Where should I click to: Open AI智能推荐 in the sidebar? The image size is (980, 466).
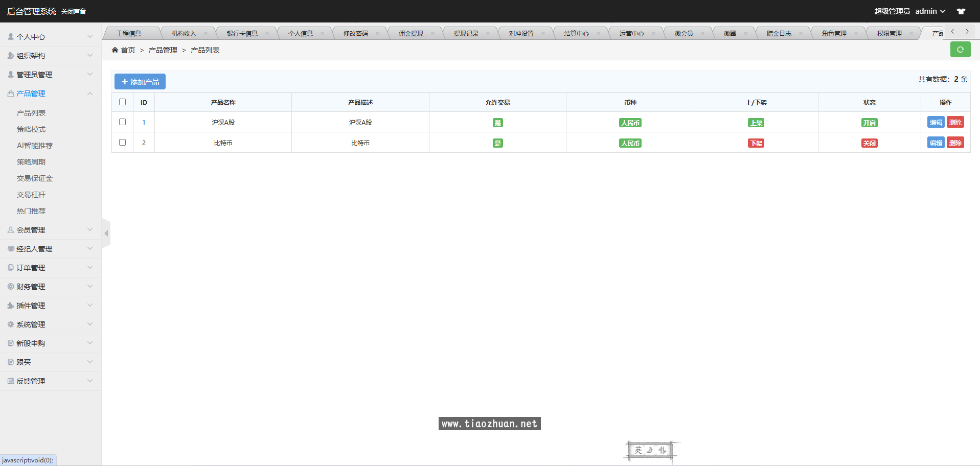point(35,146)
